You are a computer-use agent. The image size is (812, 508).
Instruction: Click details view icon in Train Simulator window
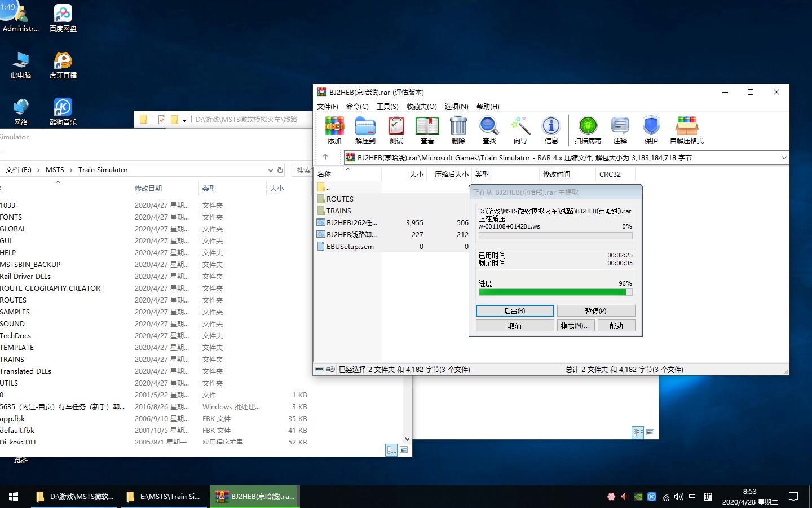tap(392, 450)
